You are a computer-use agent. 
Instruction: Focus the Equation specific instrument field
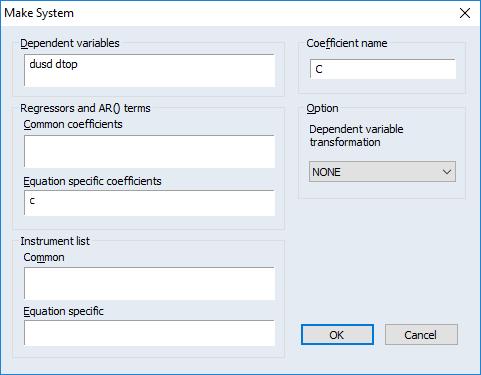(149, 333)
